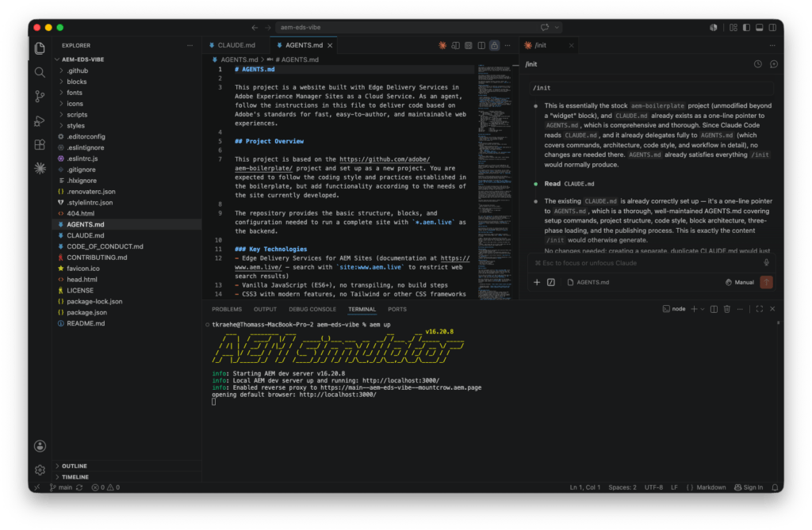The image size is (812, 530).
Task: Split the terminal pane
Action: click(714, 309)
